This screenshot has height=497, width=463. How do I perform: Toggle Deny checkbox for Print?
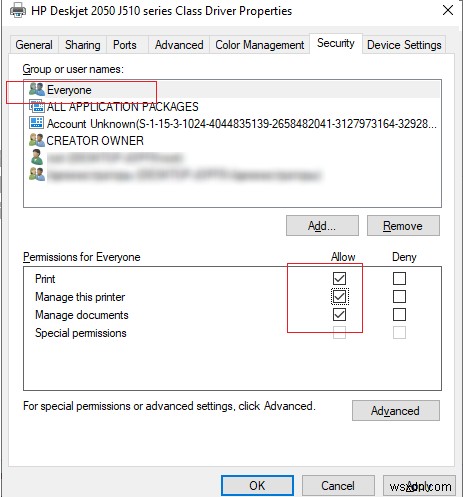coord(399,278)
